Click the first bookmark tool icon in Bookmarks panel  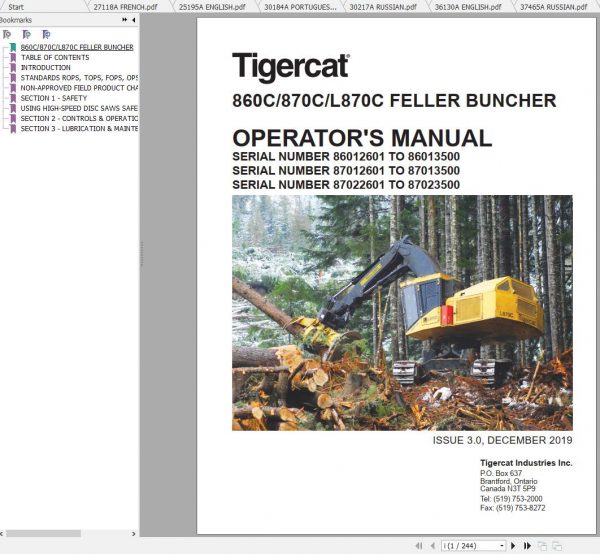pyautogui.click(x=7, y=34)
